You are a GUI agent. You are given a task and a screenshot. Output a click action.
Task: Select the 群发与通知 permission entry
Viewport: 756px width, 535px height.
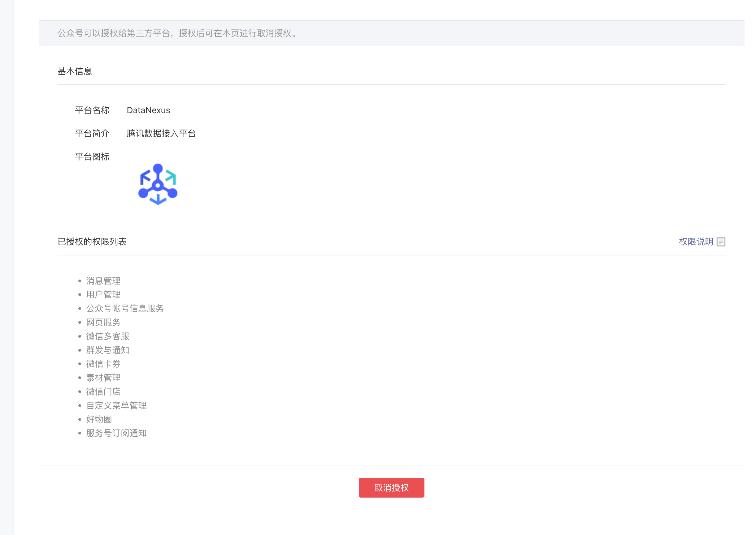(107, 350)
